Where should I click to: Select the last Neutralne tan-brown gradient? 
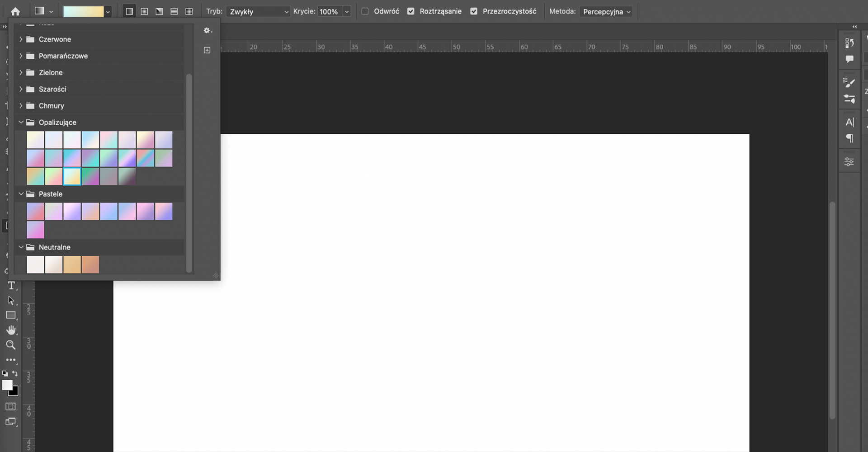(x=90, y=265)
